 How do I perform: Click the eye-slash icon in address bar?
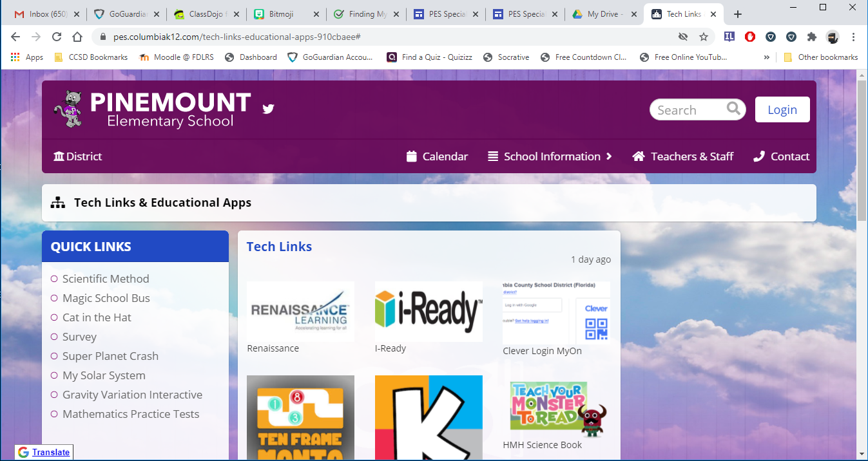[x=683, y=37]
